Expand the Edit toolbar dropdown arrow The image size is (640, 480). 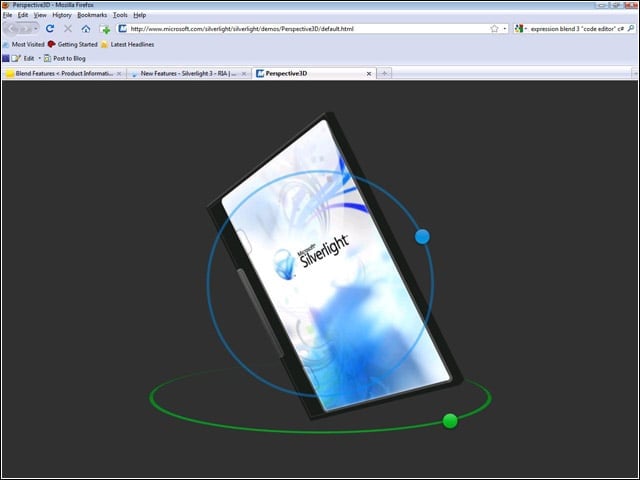pos(40,58)
